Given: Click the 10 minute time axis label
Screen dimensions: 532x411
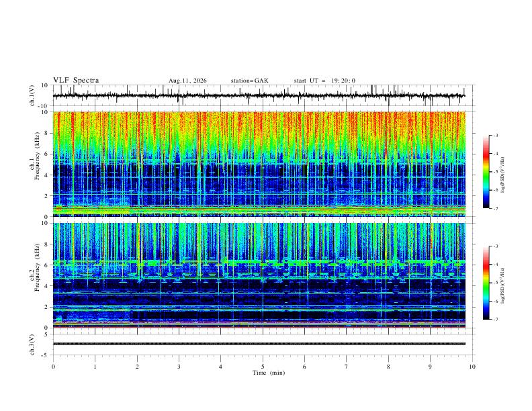Looking at the screenshot, I should coord(472,367).
